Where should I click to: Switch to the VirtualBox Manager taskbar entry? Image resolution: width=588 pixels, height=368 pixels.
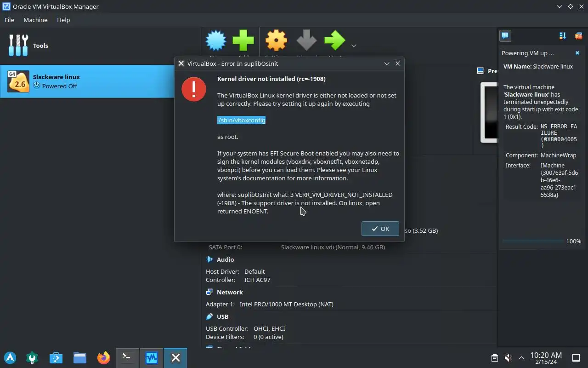point(152,357)
